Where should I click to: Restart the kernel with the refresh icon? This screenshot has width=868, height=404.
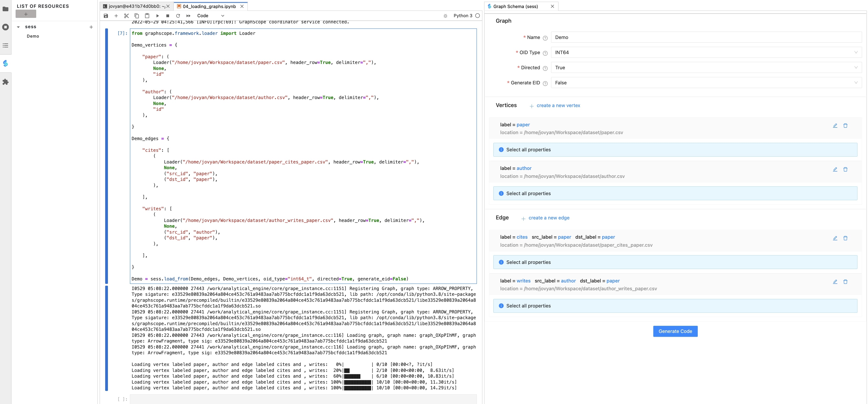(x=178, y=16)
